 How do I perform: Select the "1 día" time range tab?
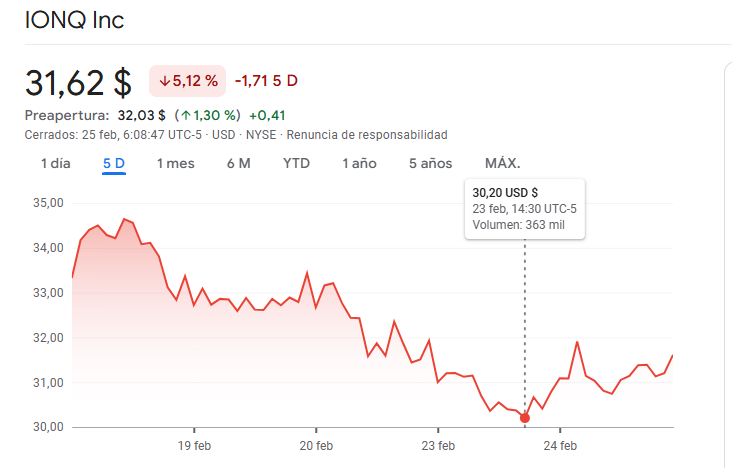[56, 163]
